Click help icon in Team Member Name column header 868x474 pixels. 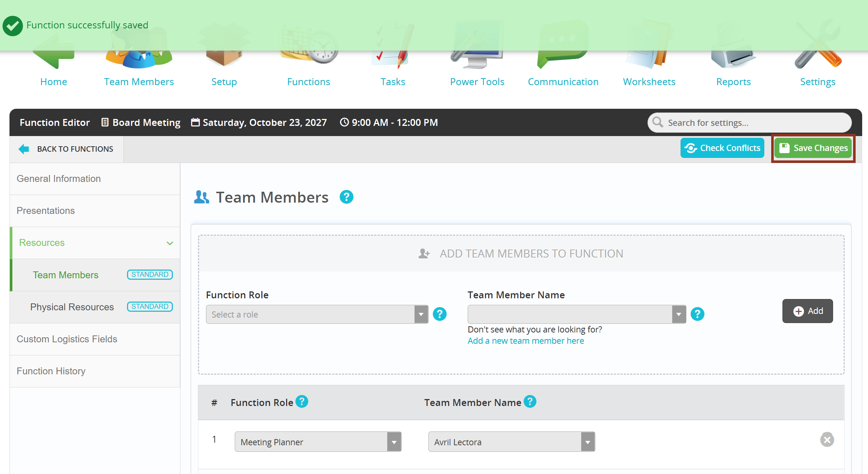(x=530, y=402)
